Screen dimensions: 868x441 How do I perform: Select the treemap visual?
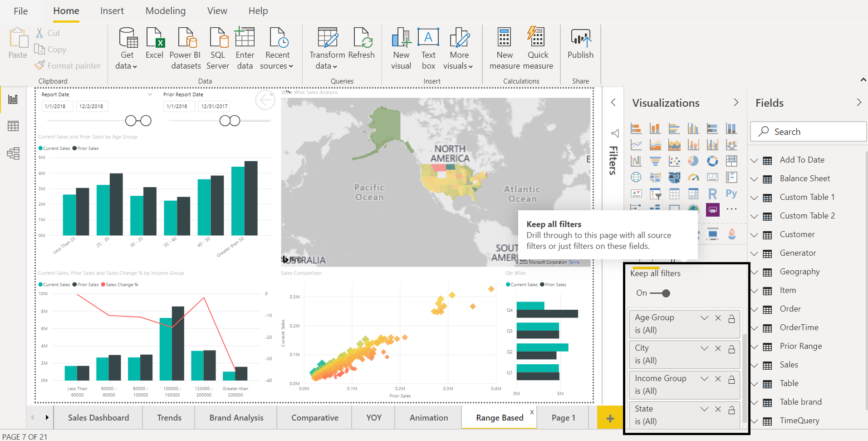[x=731, y=161]
